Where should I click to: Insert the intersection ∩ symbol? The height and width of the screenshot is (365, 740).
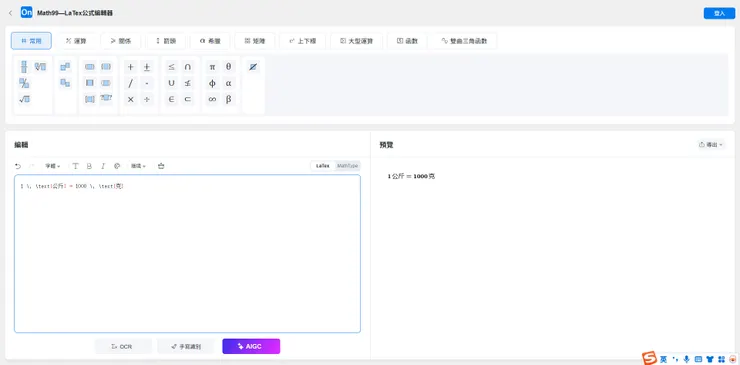click(x=187, y=67)
